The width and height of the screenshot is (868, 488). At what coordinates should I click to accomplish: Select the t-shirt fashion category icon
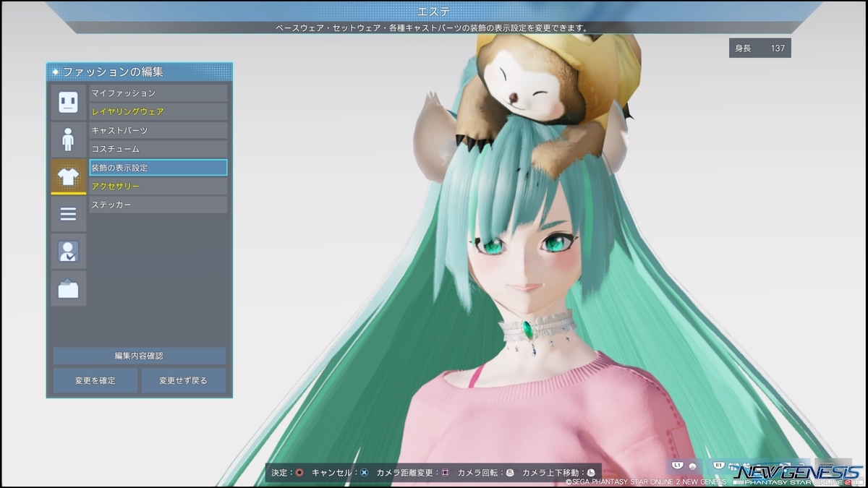(68, 176)
